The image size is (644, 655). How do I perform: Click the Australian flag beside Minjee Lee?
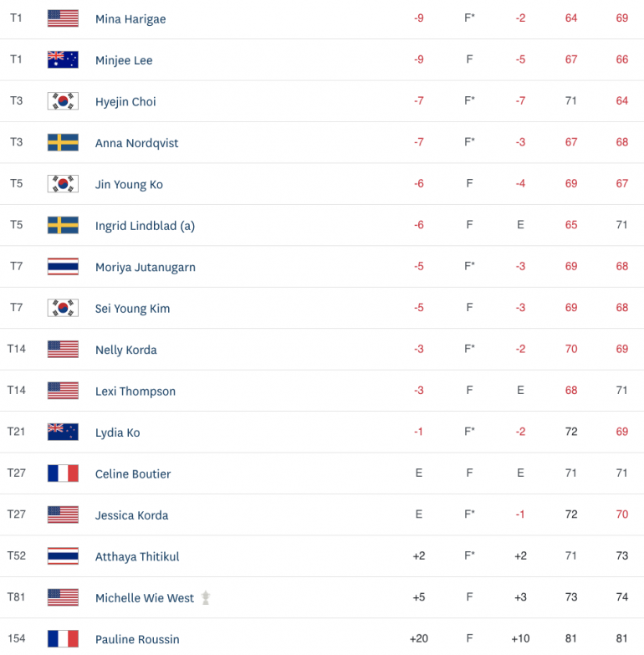point(63,59)
